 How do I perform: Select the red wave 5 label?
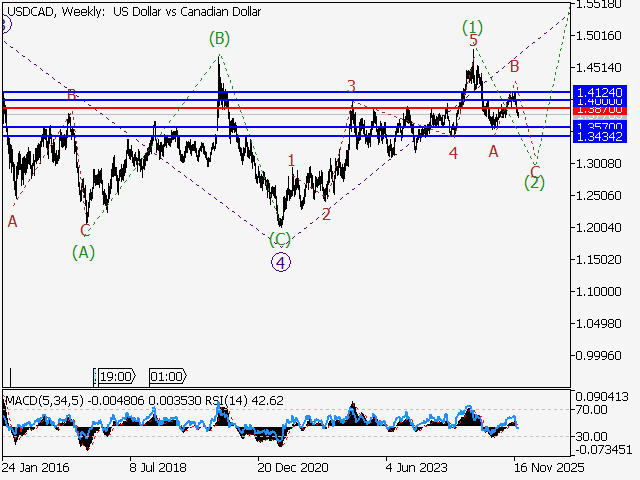coord(473,41)
